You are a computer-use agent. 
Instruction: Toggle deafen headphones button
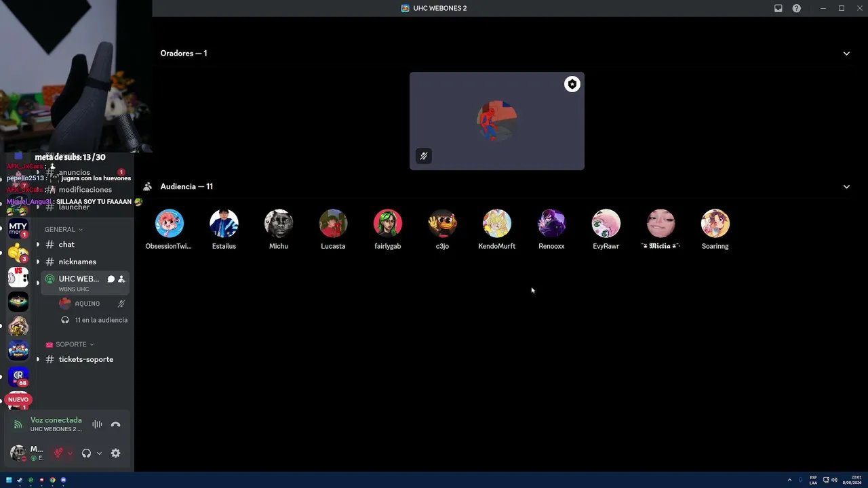click(86, 453)
